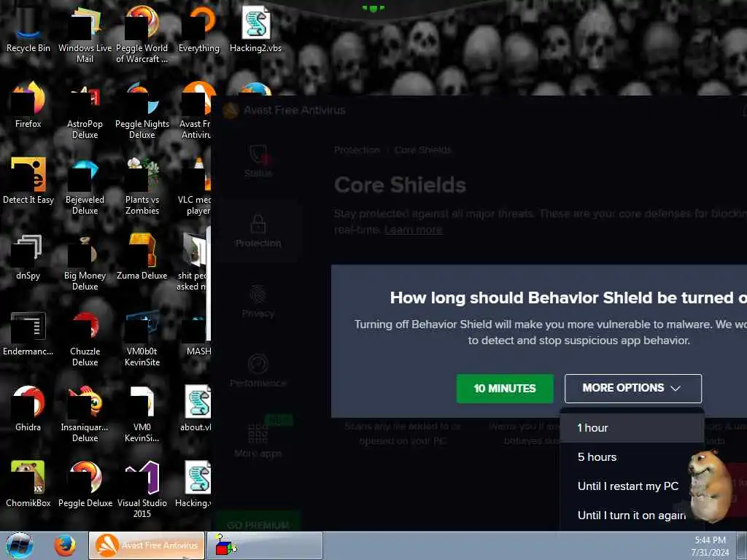The width and height of the screenshot is (747, 560).
Task: Click the colored blocks taskbar program
Action: tap(265, 545)
